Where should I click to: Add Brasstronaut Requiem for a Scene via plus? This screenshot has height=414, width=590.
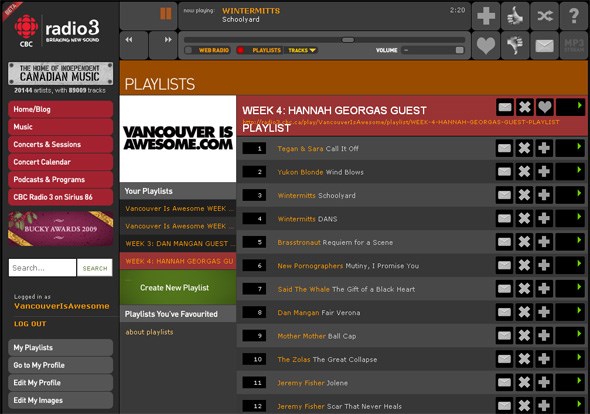544,242
